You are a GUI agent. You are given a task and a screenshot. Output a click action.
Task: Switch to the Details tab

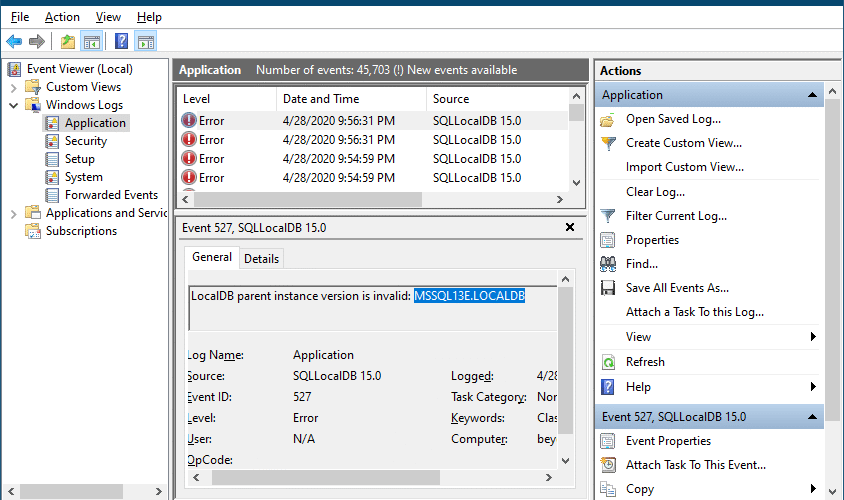point(261,259)
